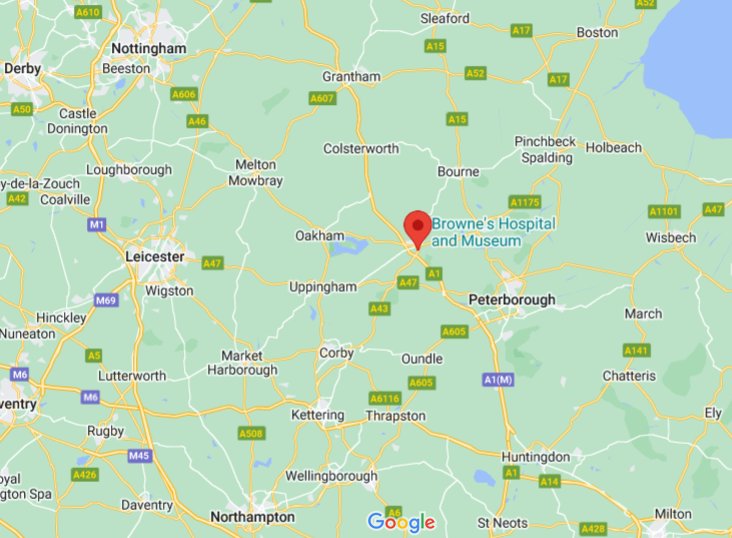Click the Oakham town label
Image resolution: width=732 pixels, height=538 pixels.
click(320, 236)
